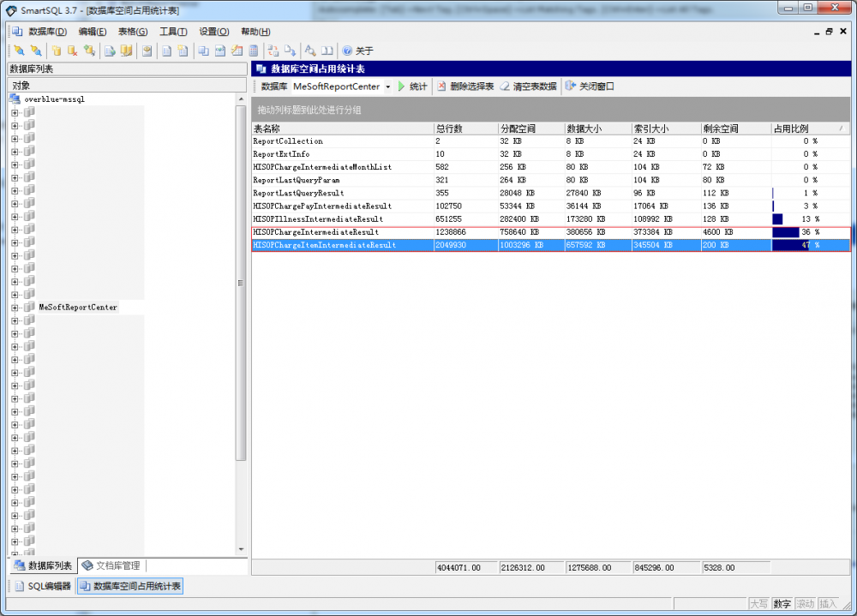Click the first connect-database toolbar icon
This screenshot has height=616, width=857.
(19, 51)
